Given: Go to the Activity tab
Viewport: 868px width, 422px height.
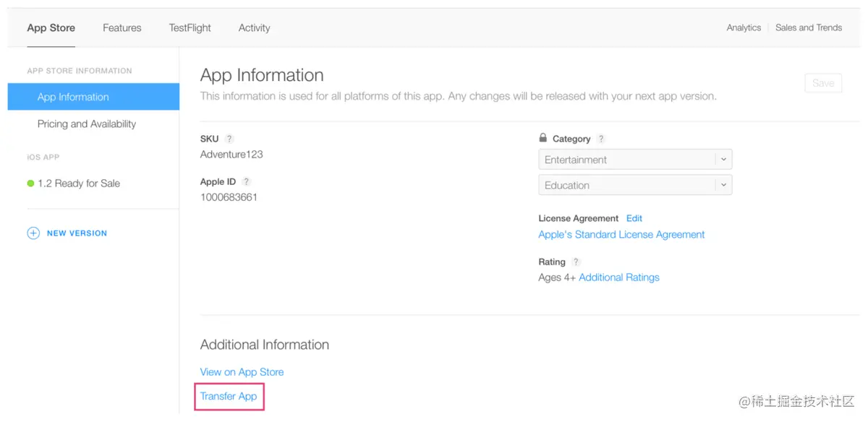Looking at the screenshot, I should 255,28.
